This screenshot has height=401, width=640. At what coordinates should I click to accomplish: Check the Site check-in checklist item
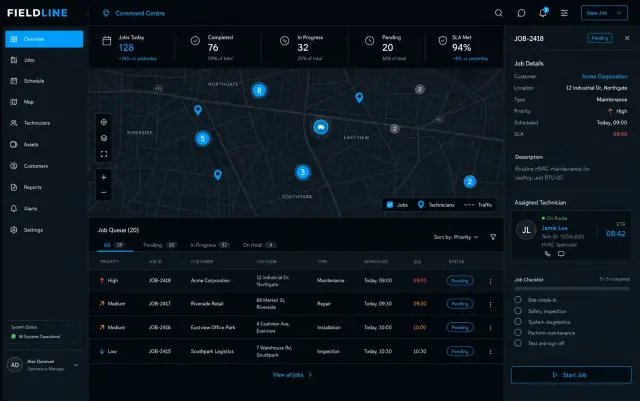pyautogui.click(x=518, y=300)
